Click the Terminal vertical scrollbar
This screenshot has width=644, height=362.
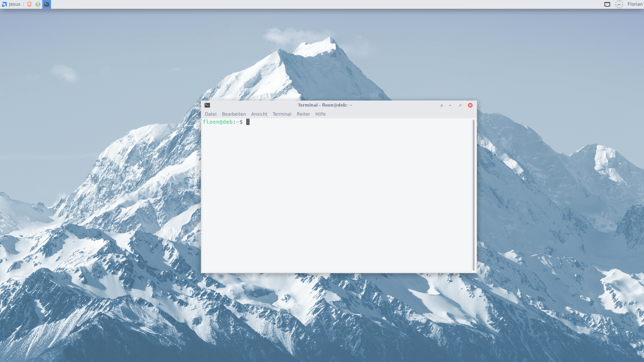[473, 195]
